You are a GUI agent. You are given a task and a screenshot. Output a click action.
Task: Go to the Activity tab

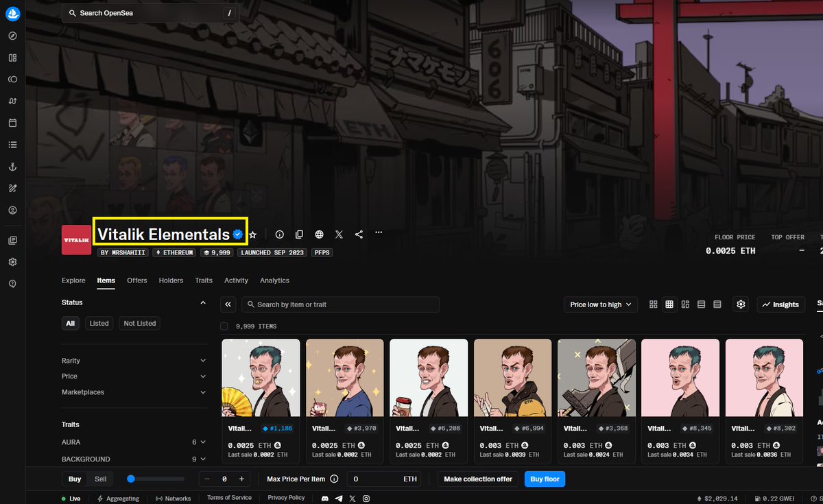(x=236, y=280)
